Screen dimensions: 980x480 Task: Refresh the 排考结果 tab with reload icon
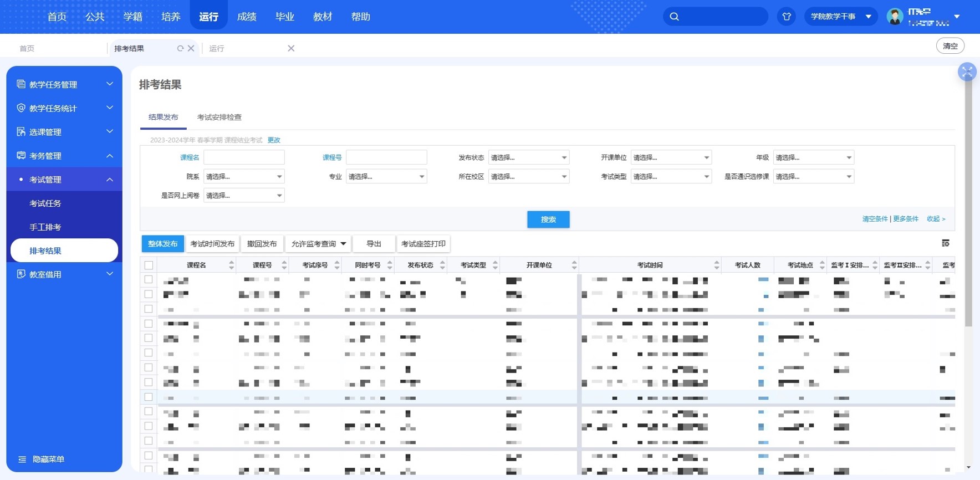point(180,48)
